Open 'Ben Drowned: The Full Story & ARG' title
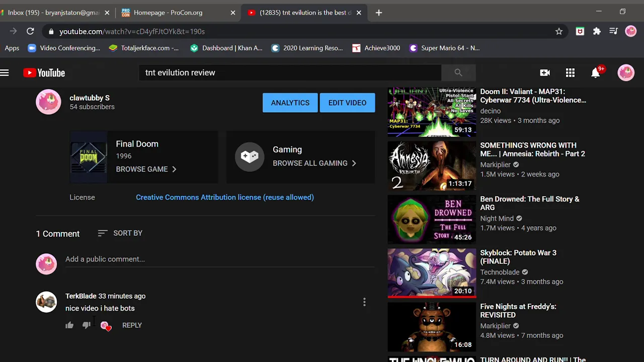 point(530,204)
